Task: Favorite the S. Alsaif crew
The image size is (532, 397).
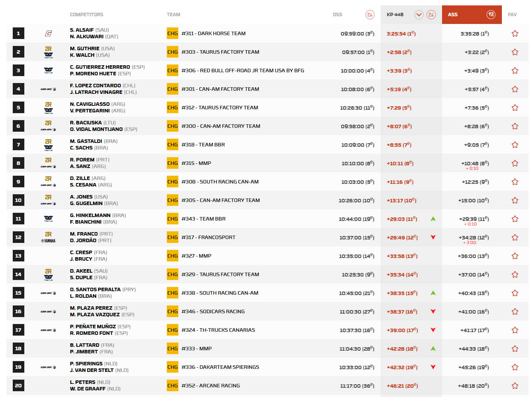Action: [515, 34]
